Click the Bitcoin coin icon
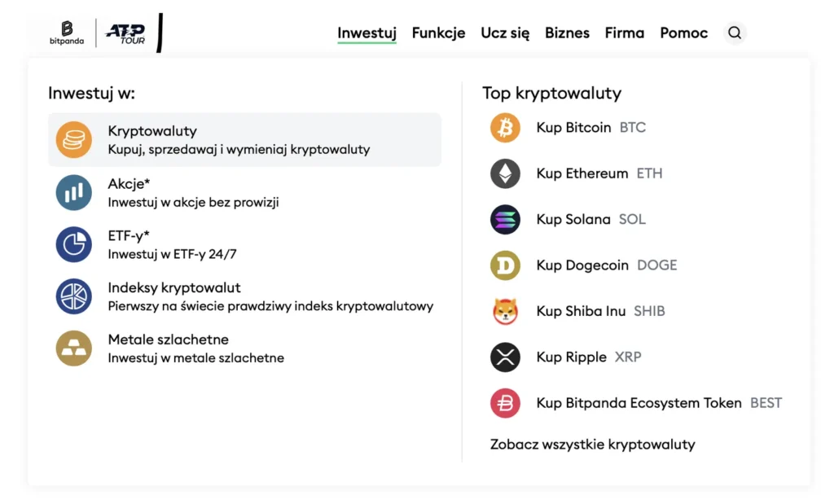The image size is (834, 504). (x=505, y=128)
